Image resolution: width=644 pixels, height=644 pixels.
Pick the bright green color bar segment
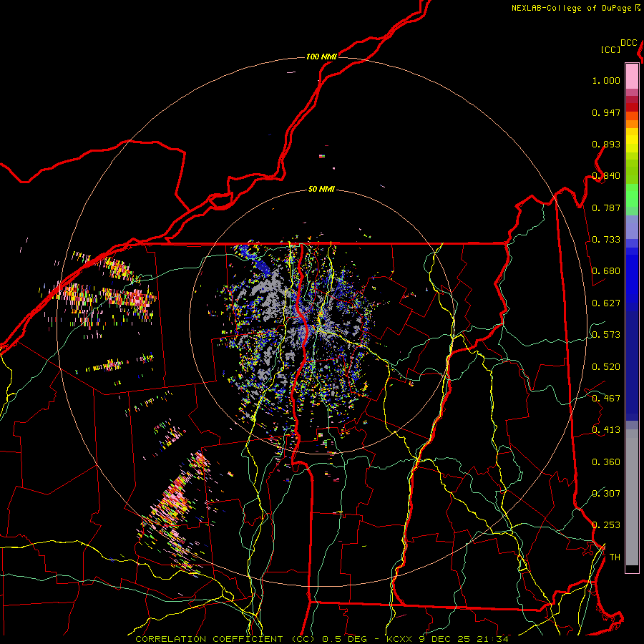[632, 195]
